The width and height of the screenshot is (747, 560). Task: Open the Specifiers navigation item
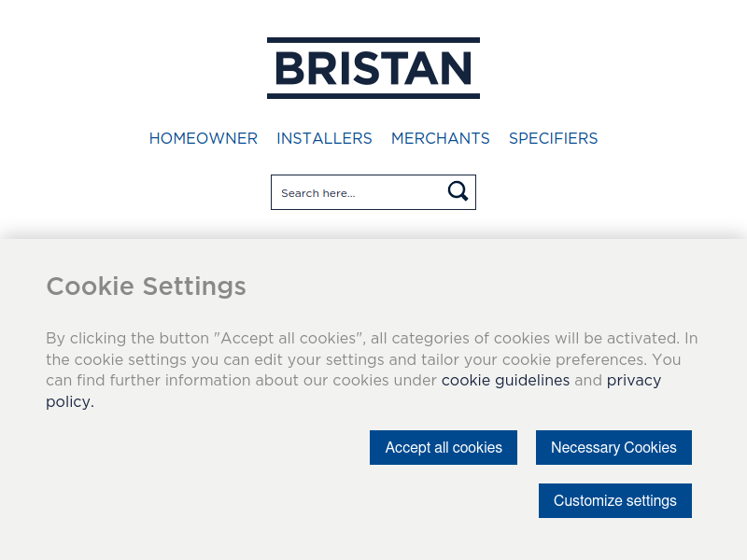pyautogui.click(x=553, y=138)
